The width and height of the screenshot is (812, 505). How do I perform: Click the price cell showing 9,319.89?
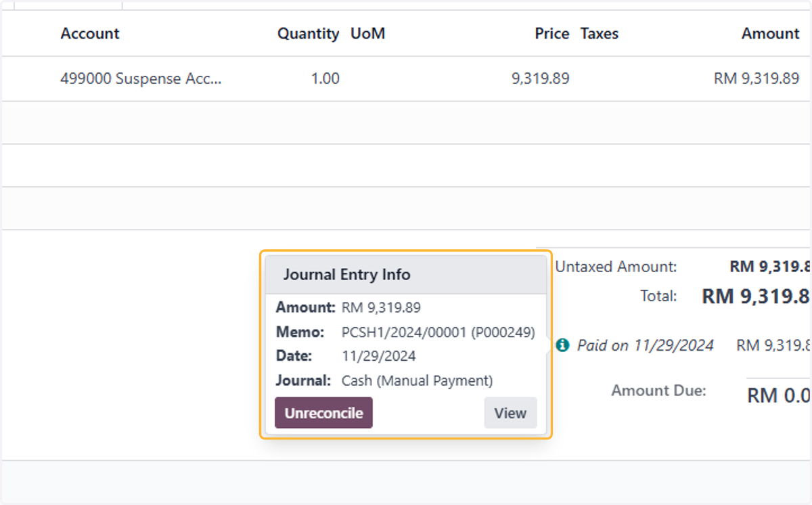pyautogui.click(x=540, y=79)
